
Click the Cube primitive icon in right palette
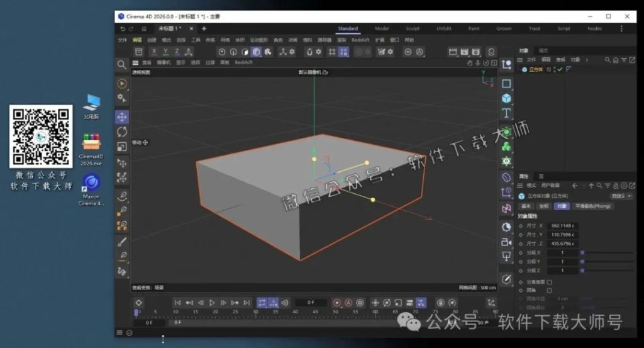tap(506, 98)
